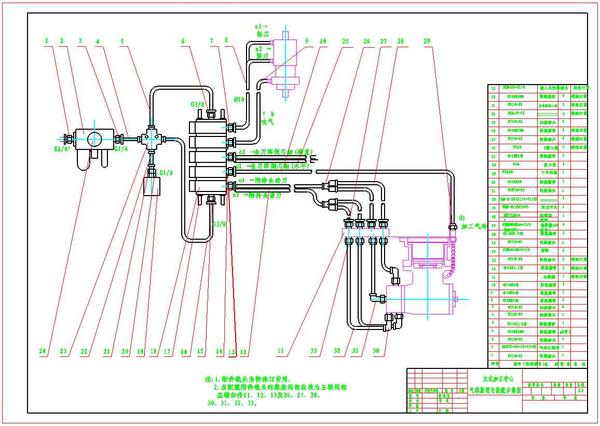This screenshot has height=426, width=600.
Task: Click callout number 11 in bottom row
Action: (281, 351)
